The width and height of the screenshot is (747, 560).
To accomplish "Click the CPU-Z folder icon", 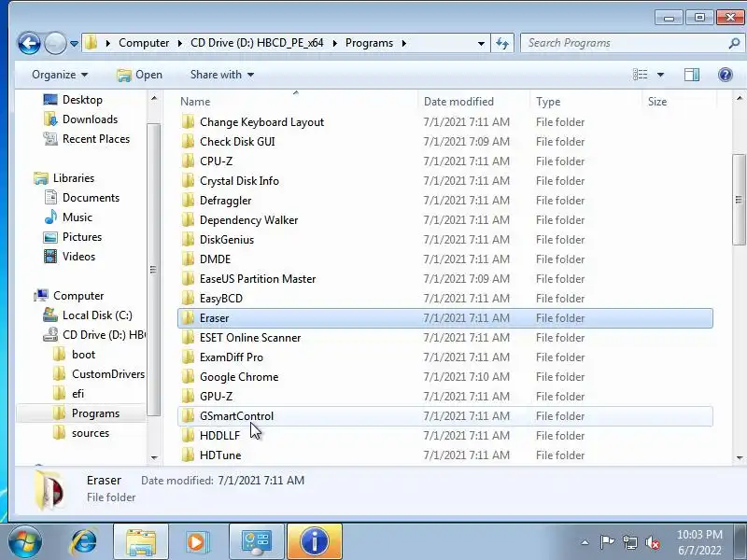I will (x=188, y=161).
